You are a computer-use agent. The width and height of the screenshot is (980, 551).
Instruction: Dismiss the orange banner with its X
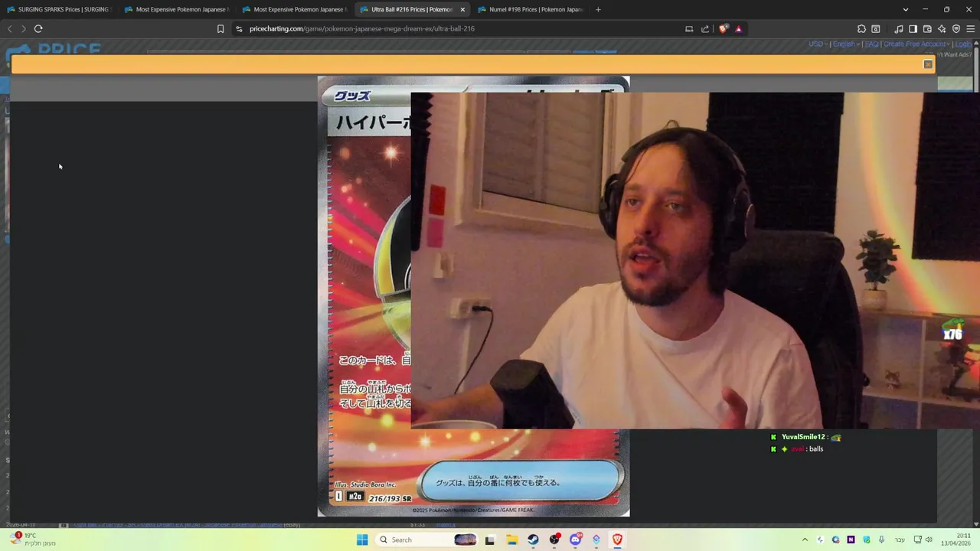[928, 64]
